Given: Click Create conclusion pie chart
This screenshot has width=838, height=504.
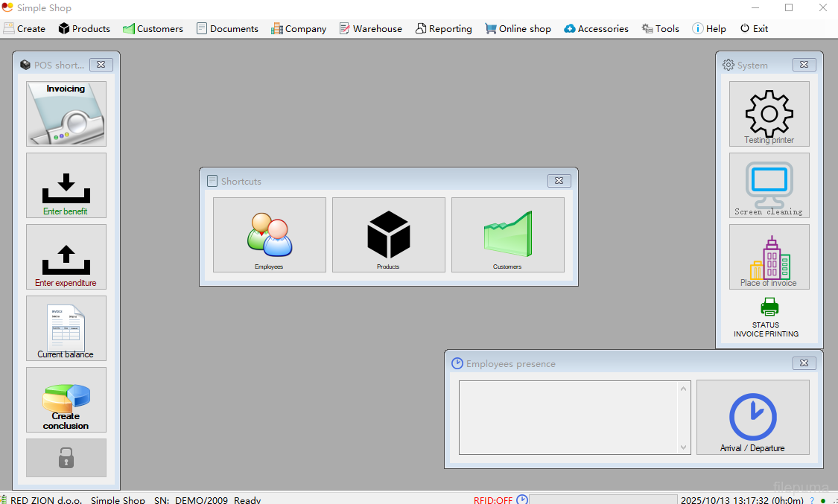Looking at the screenshot, I should coord(66,400).
